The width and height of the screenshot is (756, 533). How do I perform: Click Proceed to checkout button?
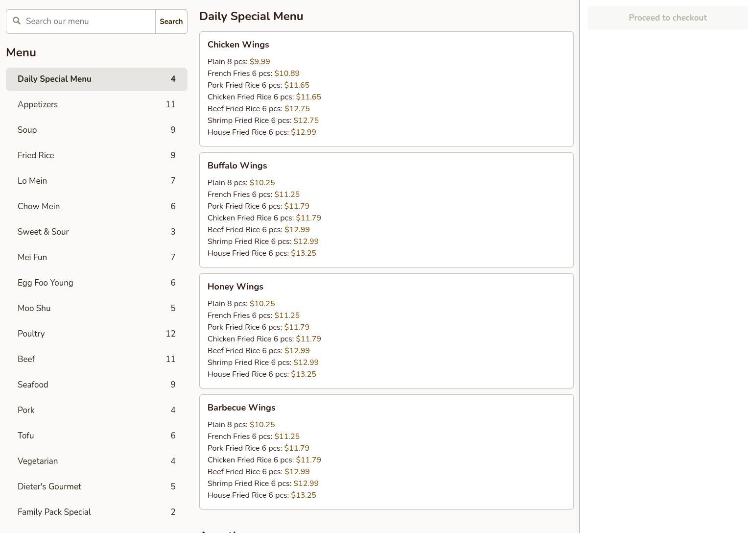667,18
